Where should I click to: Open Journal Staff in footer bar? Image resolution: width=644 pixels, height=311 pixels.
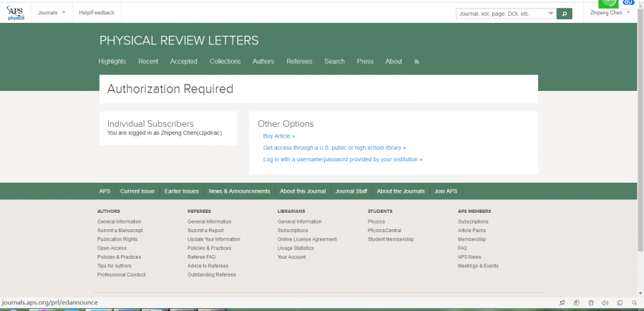point(351,191)
